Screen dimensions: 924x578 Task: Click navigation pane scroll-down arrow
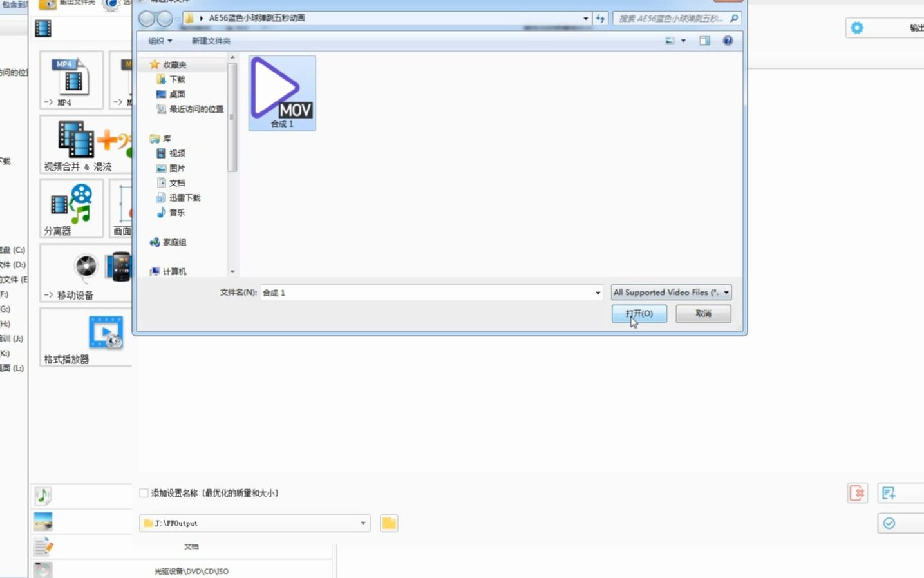click(x=232, y=272)
